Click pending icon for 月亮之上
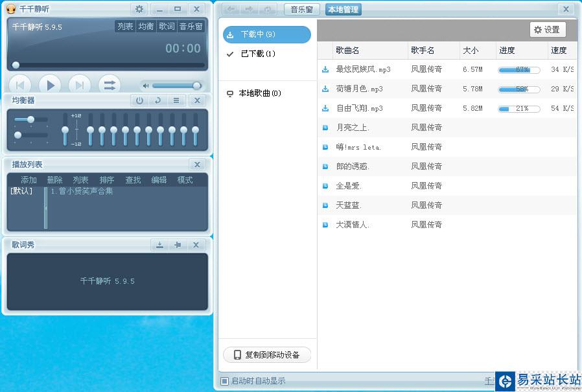This screenshot has width=582, height=392. coord(325,128)
